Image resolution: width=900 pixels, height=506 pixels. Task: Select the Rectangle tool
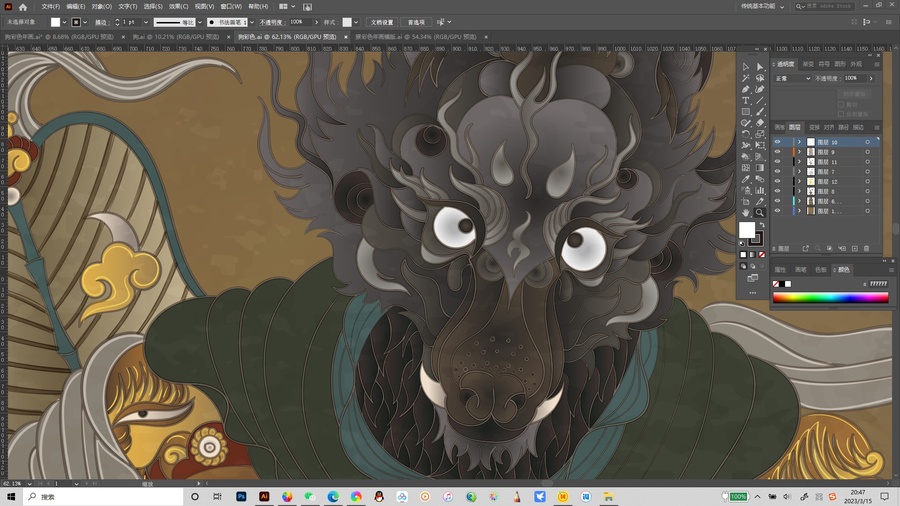tap(746, 112)
